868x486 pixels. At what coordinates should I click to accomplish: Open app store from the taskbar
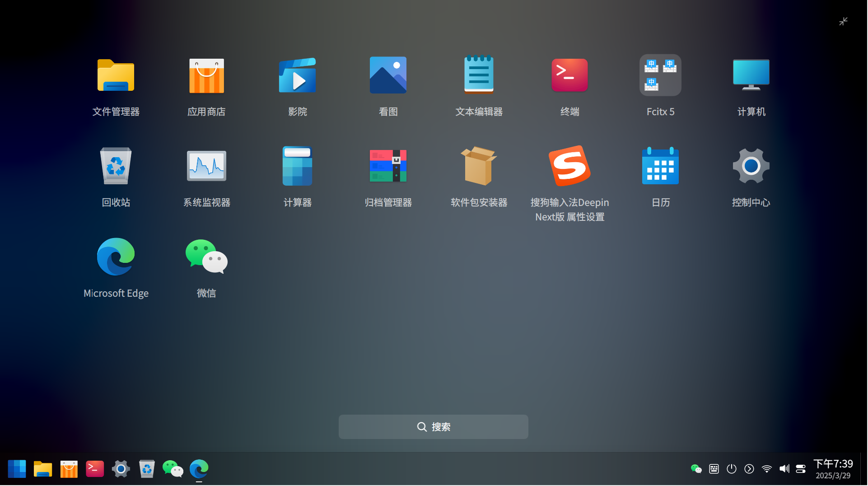coord(69,469)
